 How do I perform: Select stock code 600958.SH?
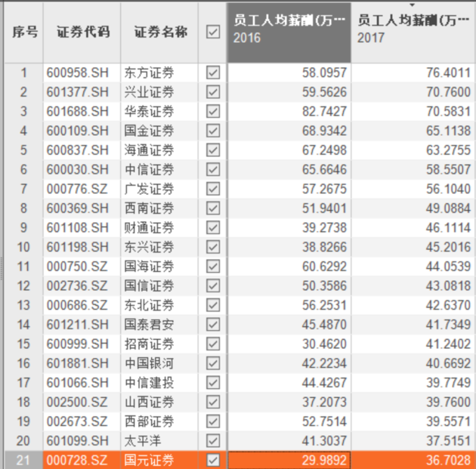point(78,73)
